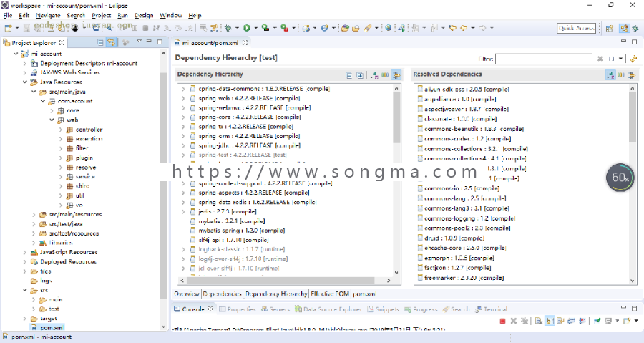Expand spring-data-commons in Dependency Hierarchy
Image resolution: width=644 pixels, height=343 pixels.
point(183,89)
